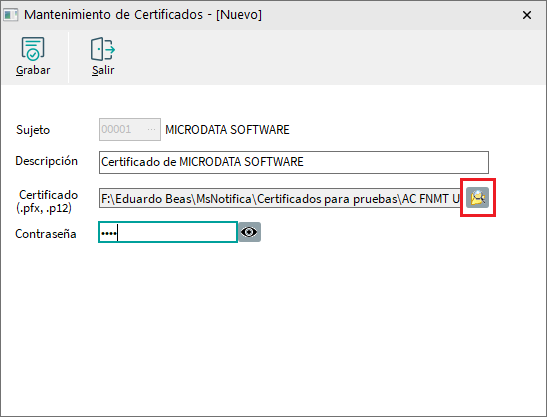Click the Contraseña field label
Screen dimensions: 547x417
click(x=46, y=234)
